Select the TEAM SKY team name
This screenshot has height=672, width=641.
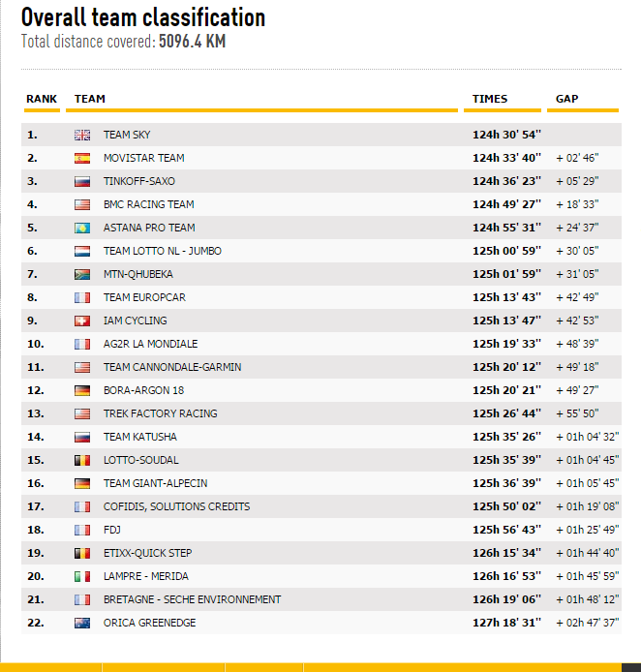[x=127, y=135]
